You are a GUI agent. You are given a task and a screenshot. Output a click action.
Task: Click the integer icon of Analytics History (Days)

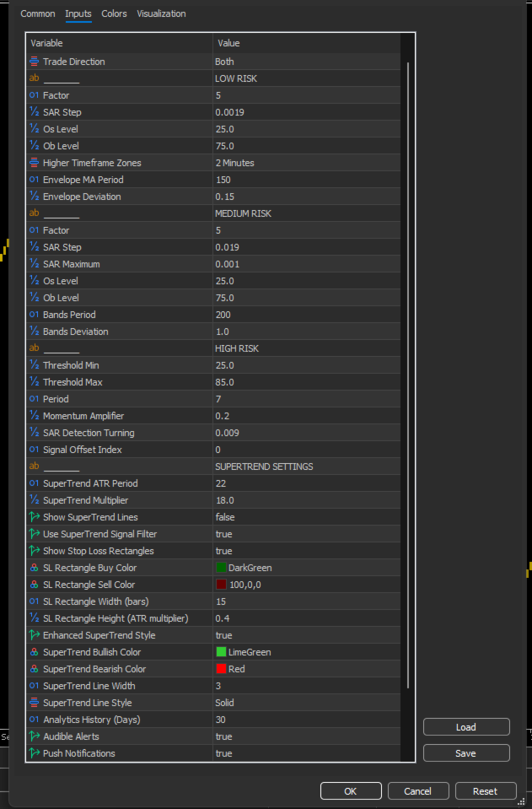[34, 720]
